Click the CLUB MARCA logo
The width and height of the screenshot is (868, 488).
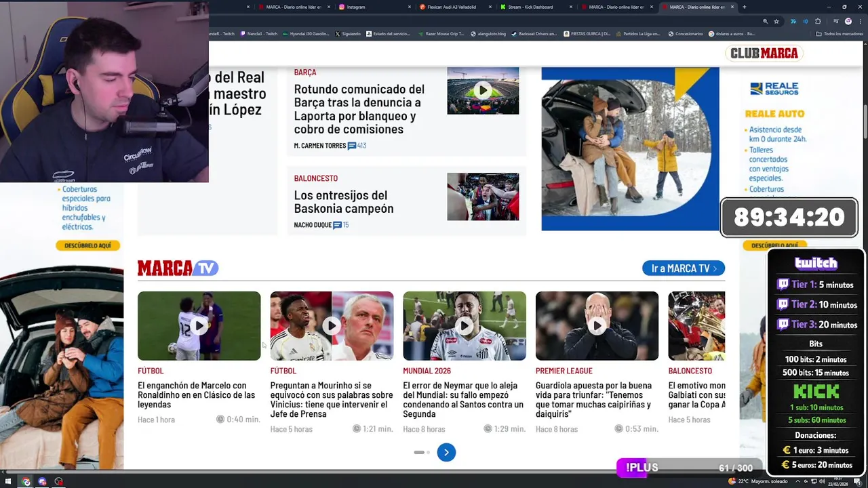pyautogui.click(x=764, y=53)
